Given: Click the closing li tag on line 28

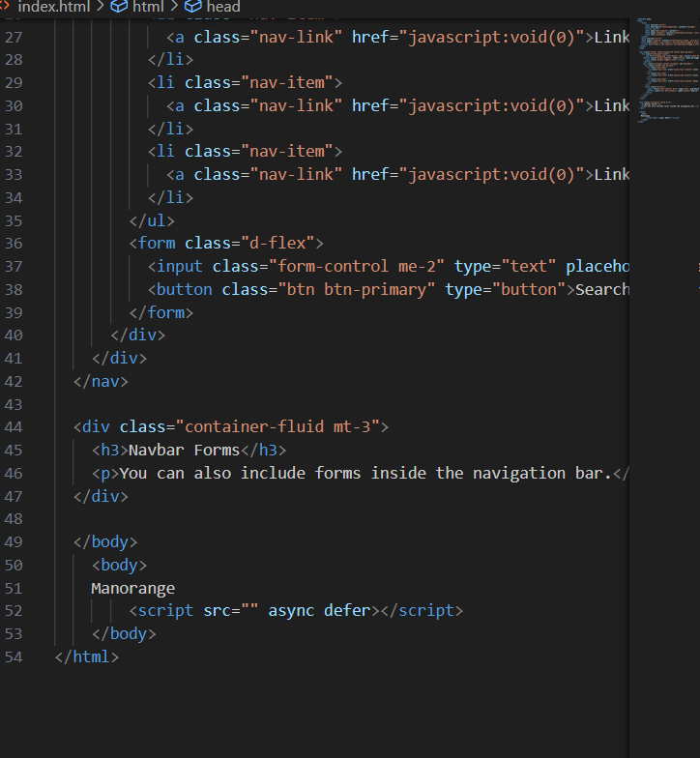Looking at the screenshot, I should coord(170,60).
